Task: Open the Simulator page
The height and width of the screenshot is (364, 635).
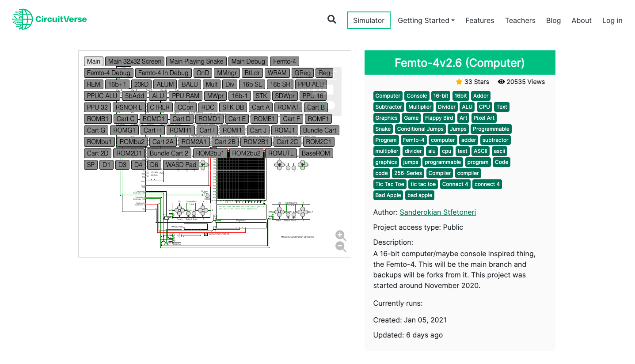Action: [x=369, y=20]
